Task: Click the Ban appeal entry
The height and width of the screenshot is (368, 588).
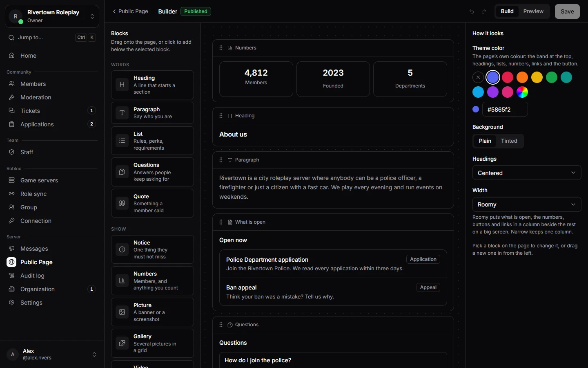Action: click(333, 292)
